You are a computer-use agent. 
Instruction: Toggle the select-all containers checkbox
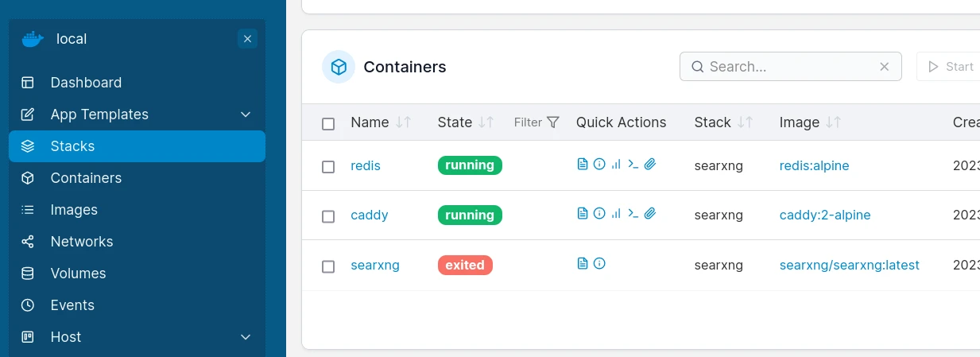pos(328,123)
